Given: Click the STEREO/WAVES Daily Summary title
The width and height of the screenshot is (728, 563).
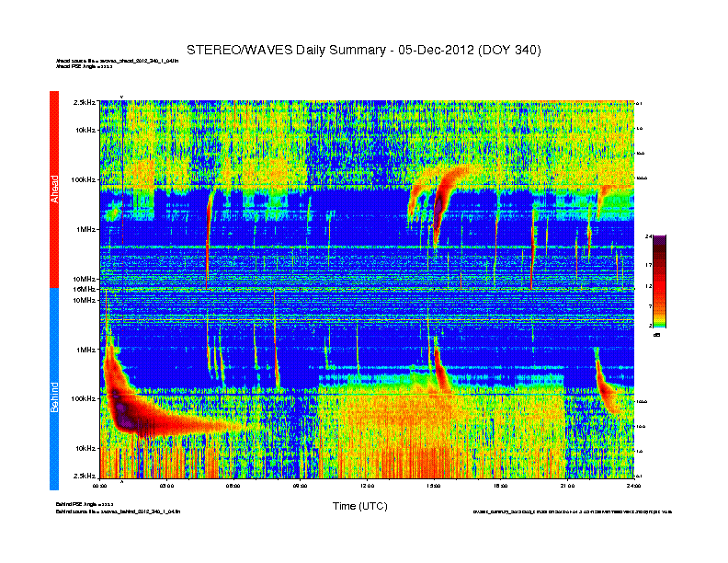Looking at the screenshot, I should (x=363, y=49).
